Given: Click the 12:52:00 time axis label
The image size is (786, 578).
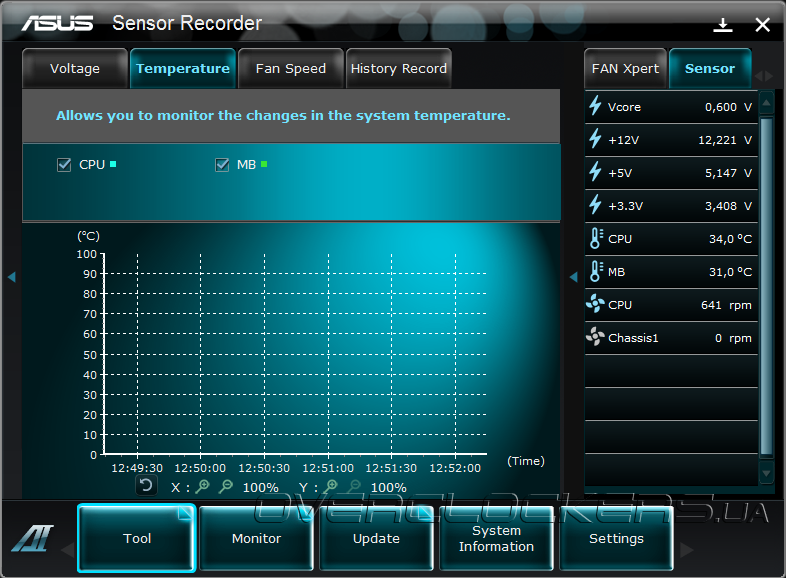Looking at the screenshot, I should 455,468.
